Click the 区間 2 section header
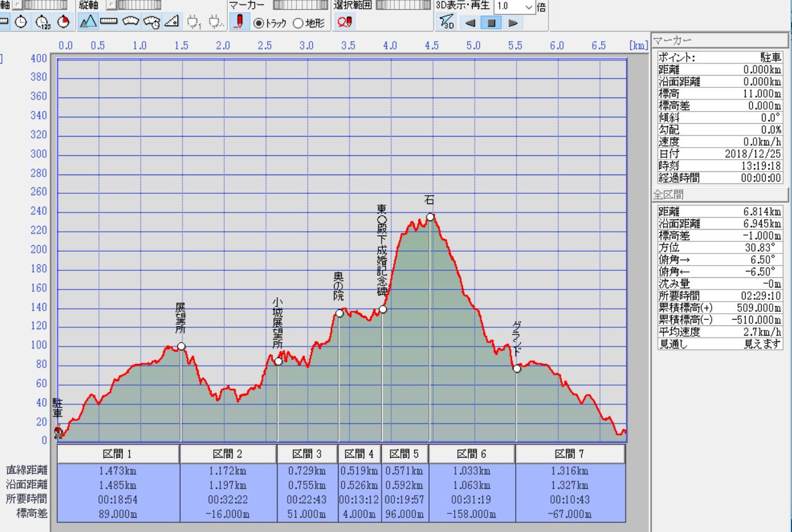Viewport: 792px width, 532px height. pos(228,454)
